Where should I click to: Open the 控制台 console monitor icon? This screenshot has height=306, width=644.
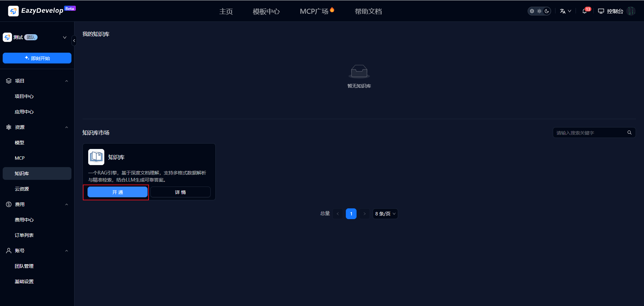point(601,11)
